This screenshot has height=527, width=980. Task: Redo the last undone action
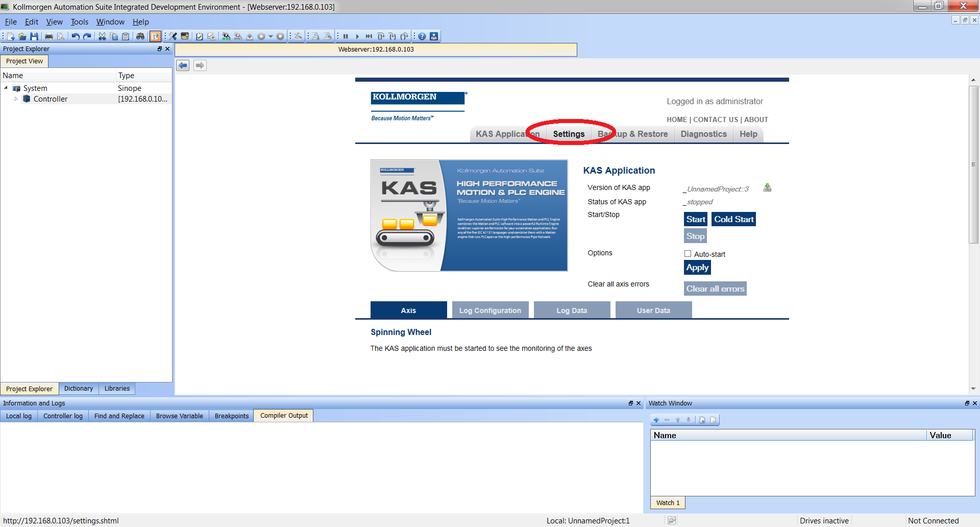click(87, 36)
